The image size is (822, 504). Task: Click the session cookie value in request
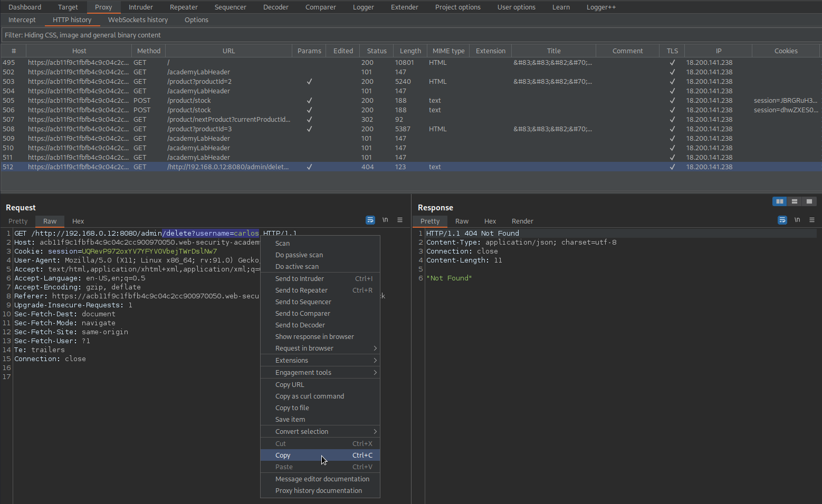click(x=149, y=251)
